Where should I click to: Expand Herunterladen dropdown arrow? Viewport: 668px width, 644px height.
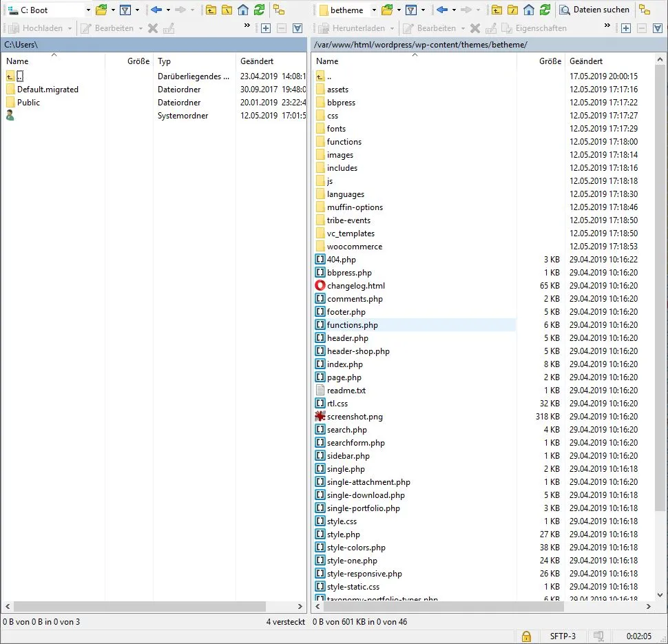(x=392, y=28)
